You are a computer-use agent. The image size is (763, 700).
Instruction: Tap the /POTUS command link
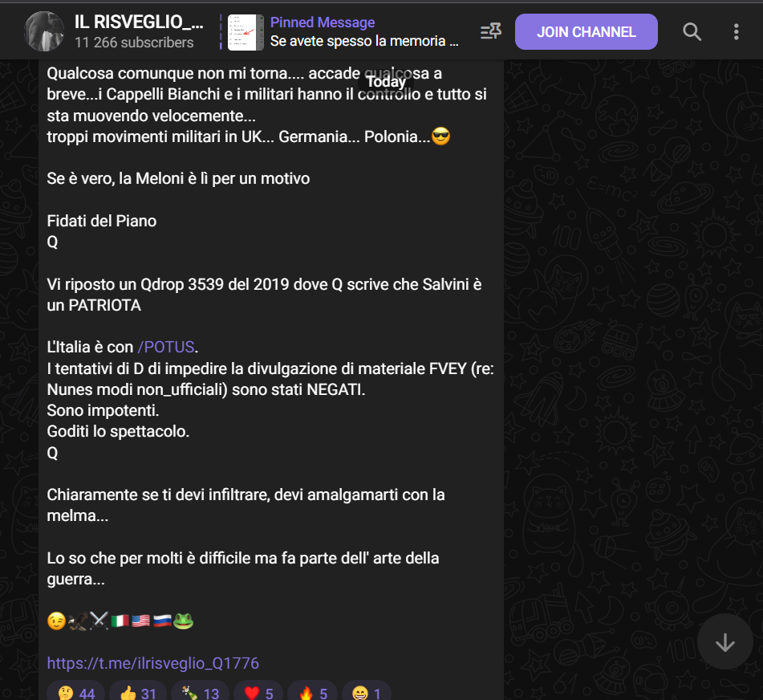point(166,347)
